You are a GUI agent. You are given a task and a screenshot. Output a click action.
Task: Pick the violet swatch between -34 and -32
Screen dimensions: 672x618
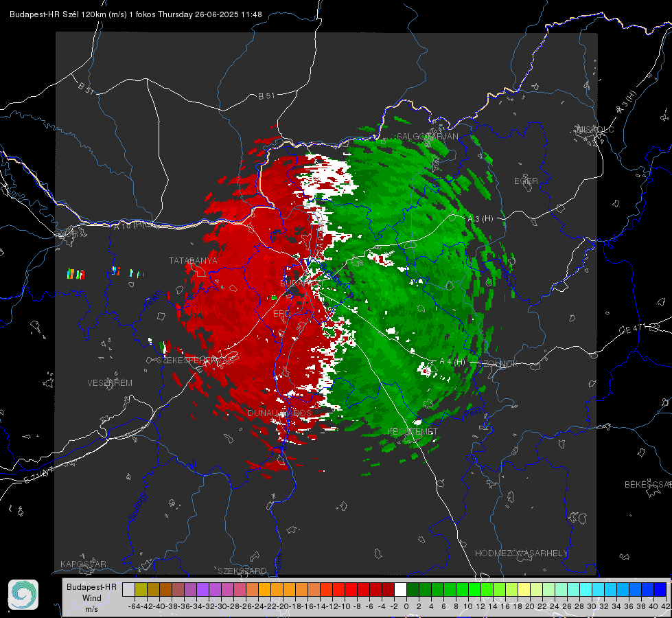click(x=202, y=590)
